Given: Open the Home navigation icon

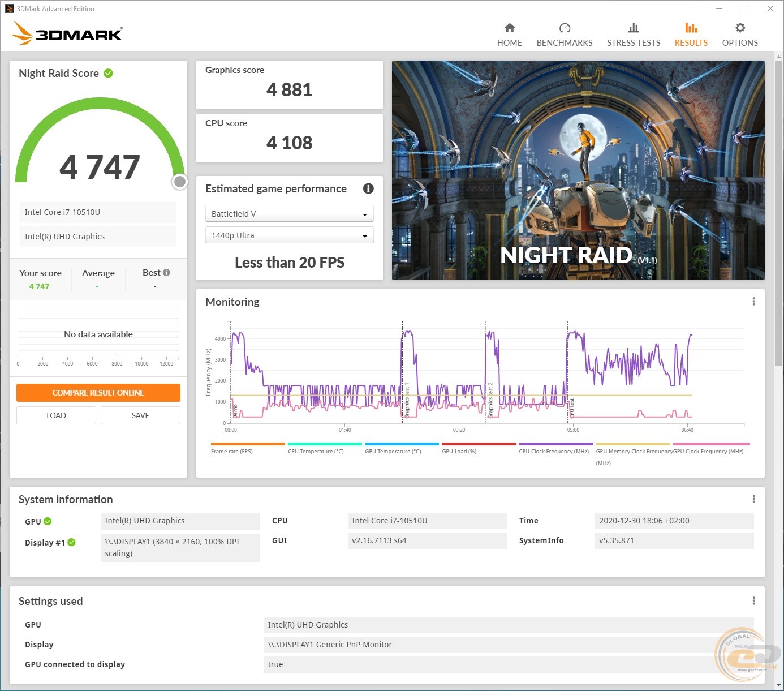Looking at the screenshot, I should coord(509,28).
